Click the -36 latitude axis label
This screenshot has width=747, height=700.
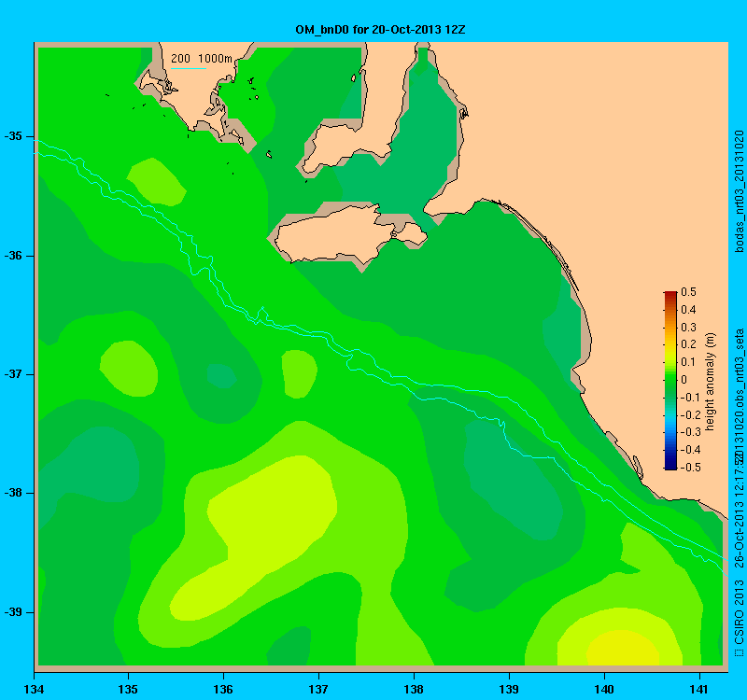13,256
